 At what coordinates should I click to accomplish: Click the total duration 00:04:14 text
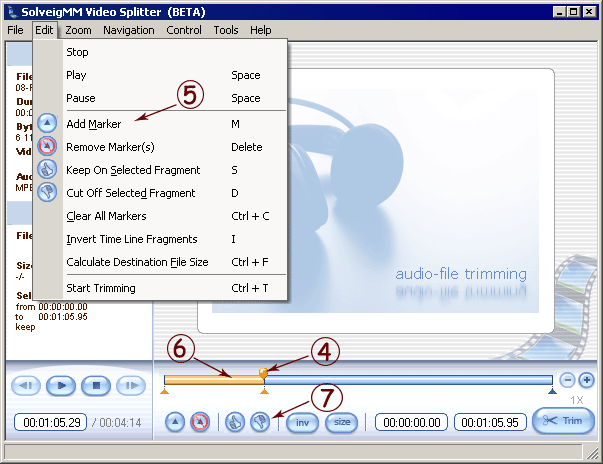120,423
